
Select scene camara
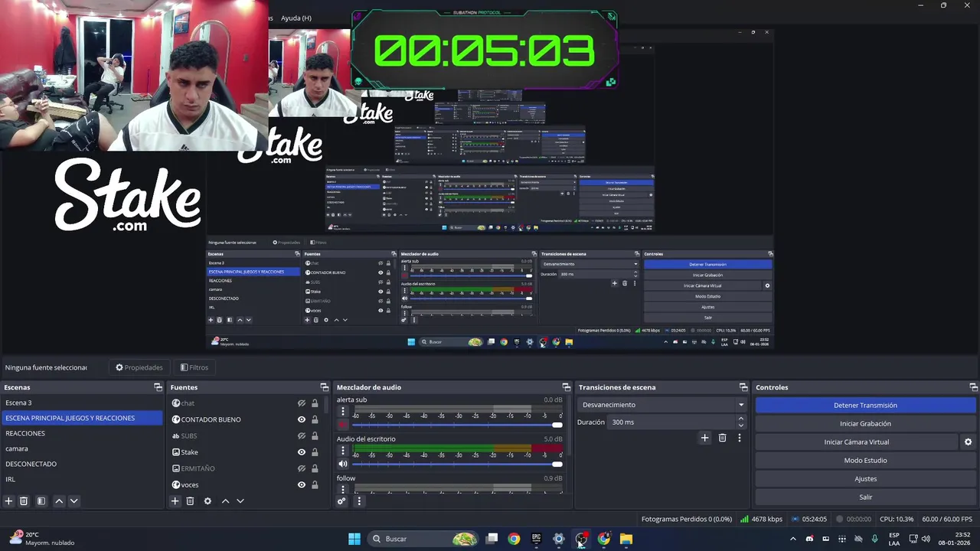[82, 448]
